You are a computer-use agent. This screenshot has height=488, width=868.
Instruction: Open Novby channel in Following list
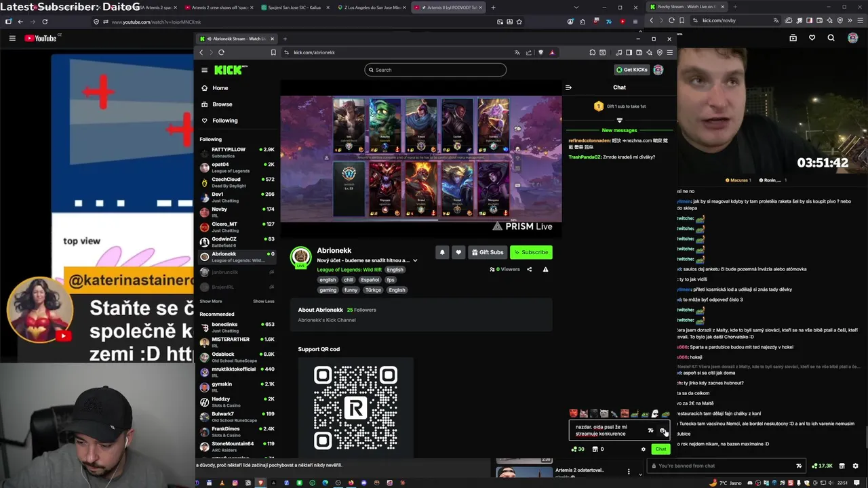tap(237, 211)
